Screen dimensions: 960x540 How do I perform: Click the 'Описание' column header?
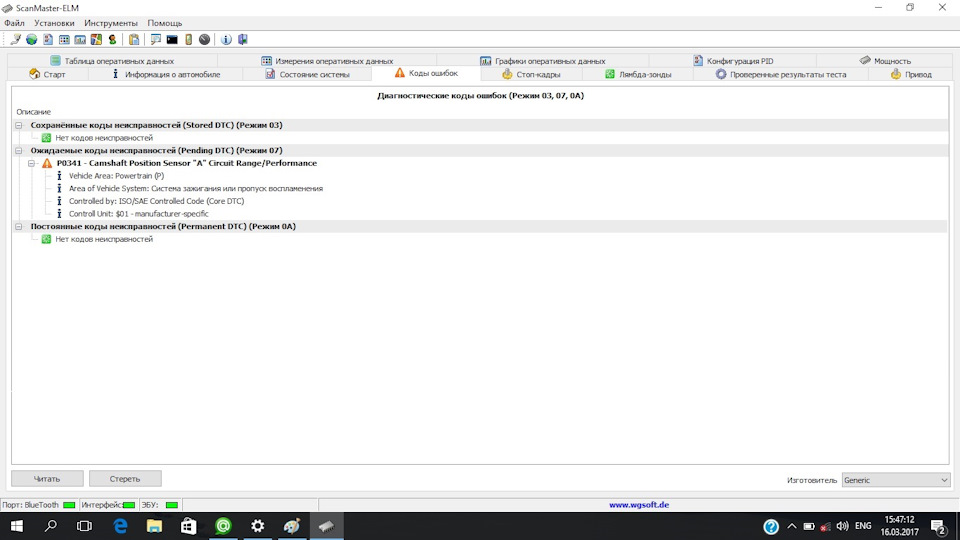[34, 112]
